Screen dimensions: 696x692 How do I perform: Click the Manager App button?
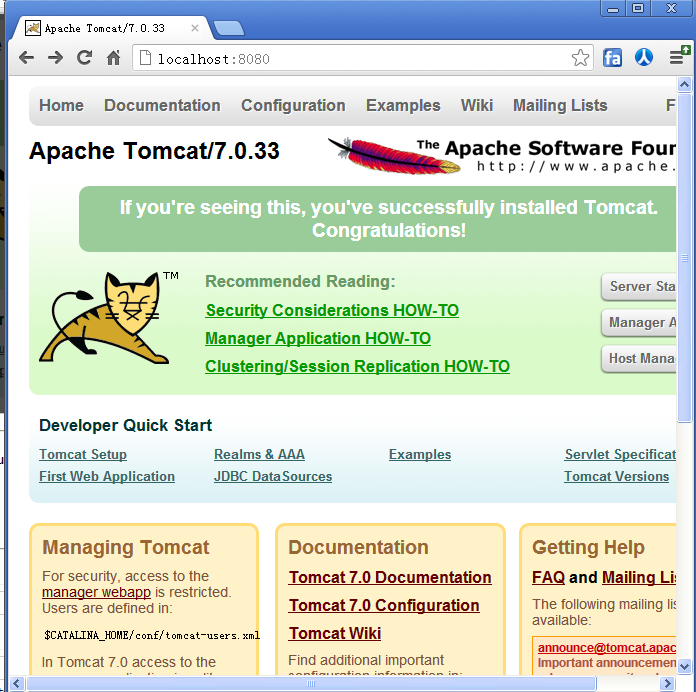pos(639,323)
